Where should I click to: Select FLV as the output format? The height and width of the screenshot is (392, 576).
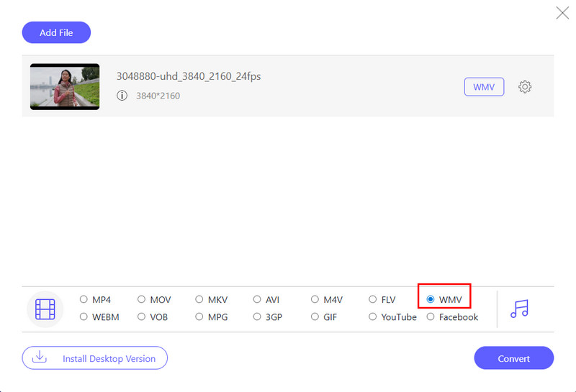point(373,299)
